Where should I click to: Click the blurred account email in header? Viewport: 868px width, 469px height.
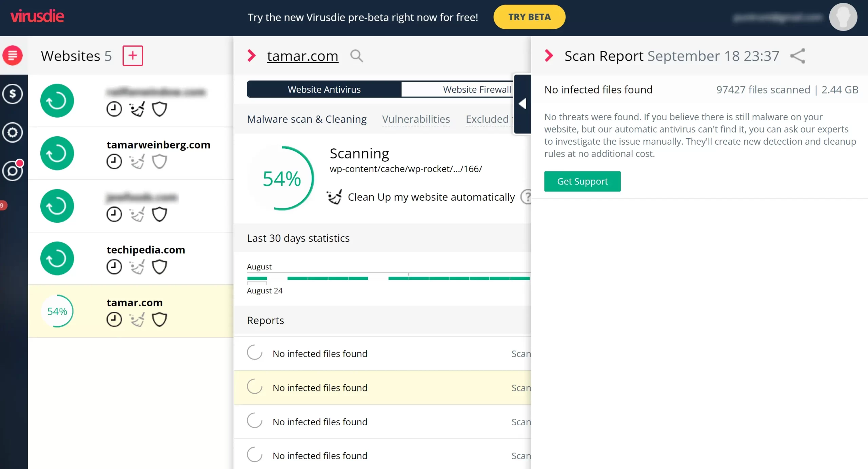tap(777, 17)
